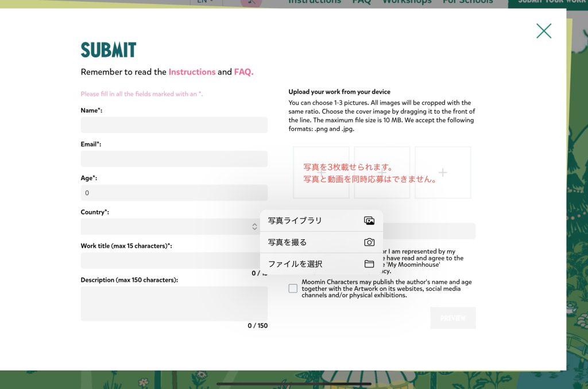This screenshot has height=389, width=588.
Task: Tap the folder icon beside ファイルを選択
Action: click(x=369, y=264)
